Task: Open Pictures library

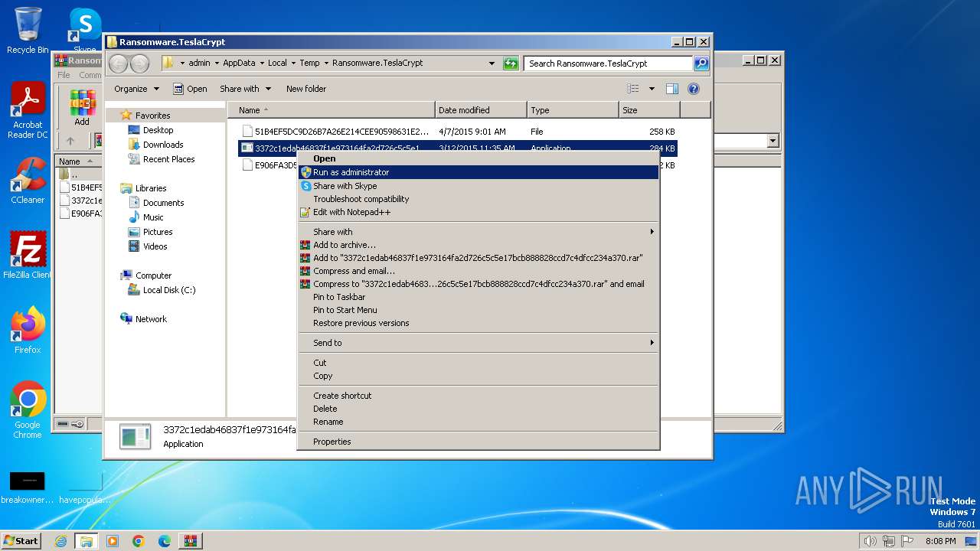Action: click(150, 232)
